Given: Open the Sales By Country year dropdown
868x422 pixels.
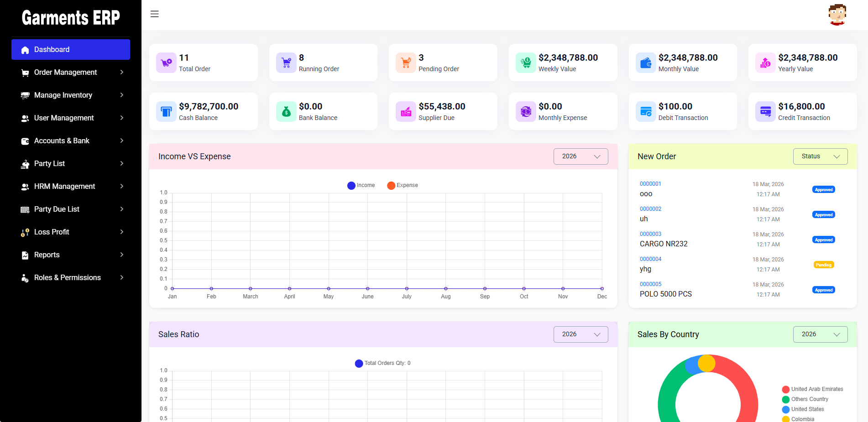Looking at the screenshot, I should point(820,334).
